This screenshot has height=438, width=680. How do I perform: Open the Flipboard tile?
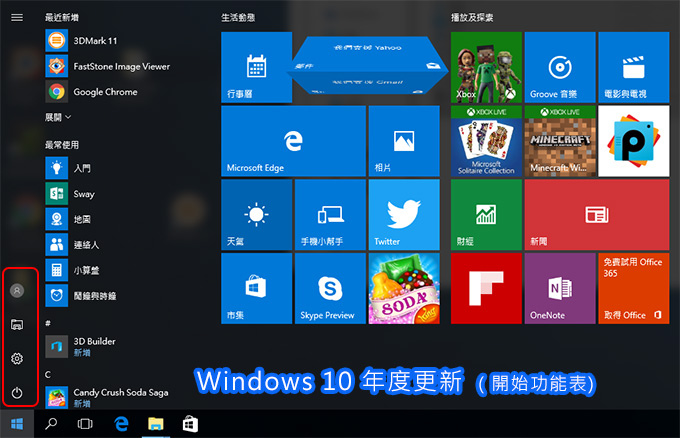pos(486,289)
